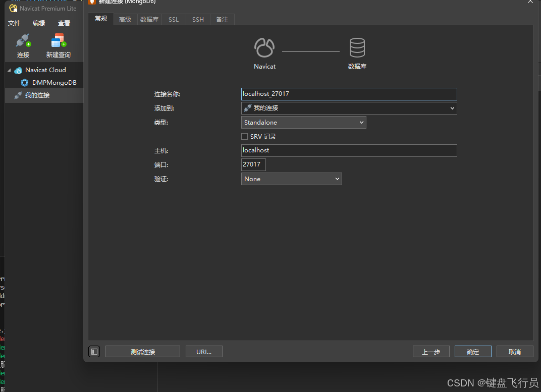Click the 取消 button

(515, 352)
